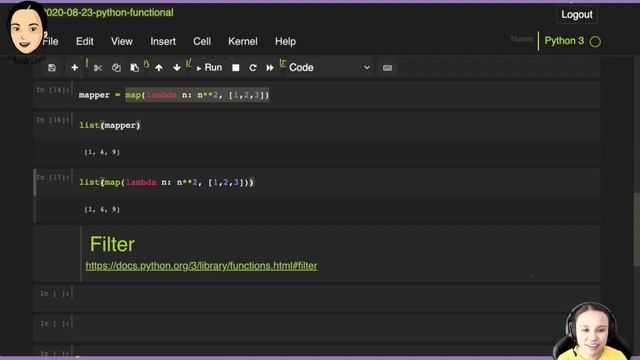Click the In [17] prompt label
Image resolution: width=640 pixels, height=360 pixels.
point(53,178)
